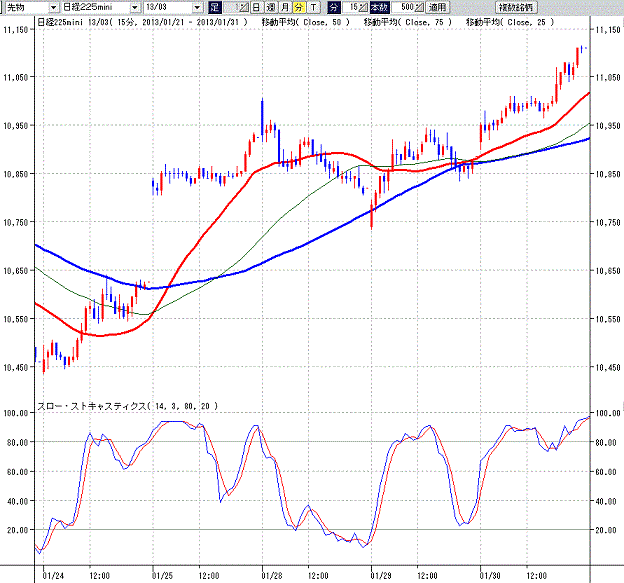Click the 10,450 label on the right price axis
Viewport: 624px width, 583px height.
coord(608,367)
